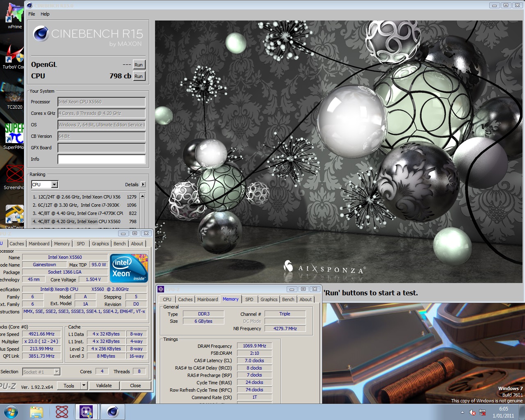Viewport: 525px width, 420px height.
Task: Open the Screenshot desktop icon
Action: click(x=14, y=177)
